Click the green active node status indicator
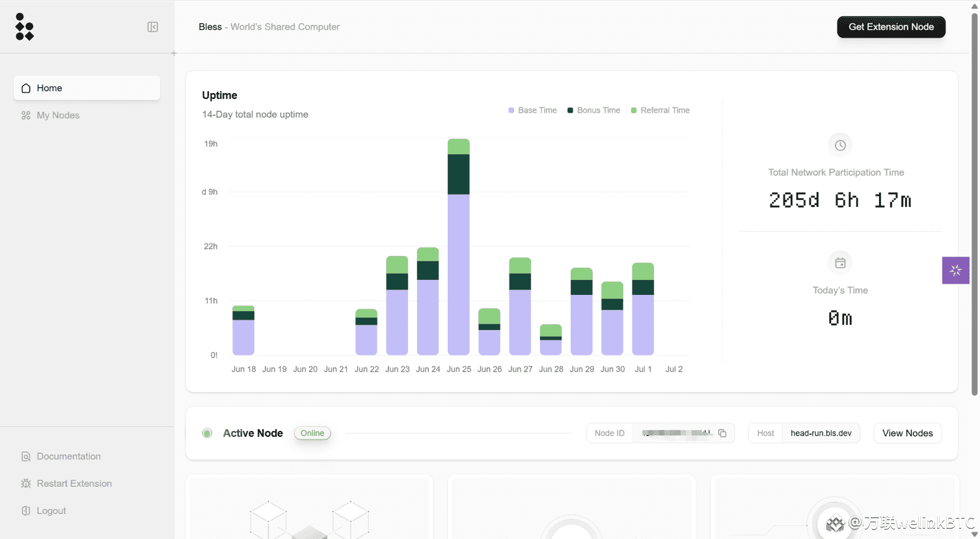 click(207, 434)
